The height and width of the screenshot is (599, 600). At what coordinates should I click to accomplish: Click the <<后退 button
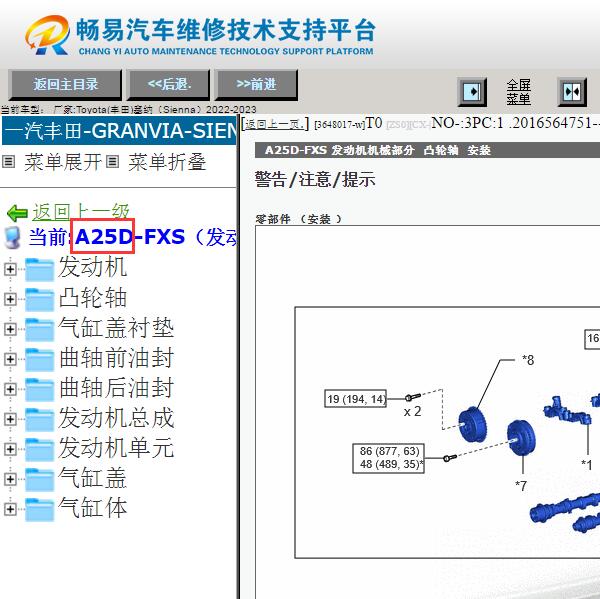[169, 85]
